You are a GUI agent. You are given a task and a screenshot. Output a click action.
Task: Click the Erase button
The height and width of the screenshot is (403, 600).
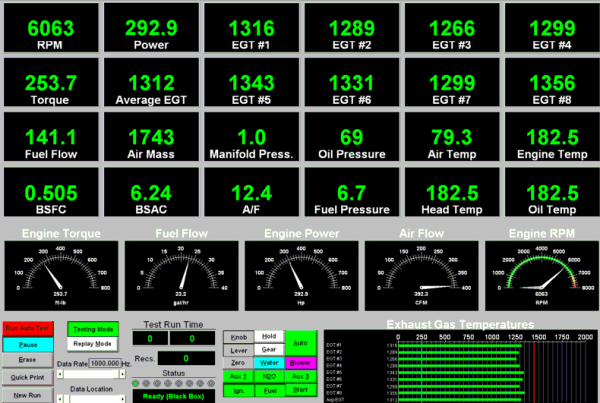(26, 360)
